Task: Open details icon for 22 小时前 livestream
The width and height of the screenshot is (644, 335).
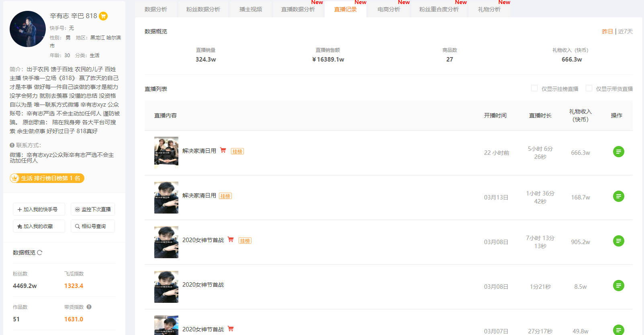Action: [619, 152]
